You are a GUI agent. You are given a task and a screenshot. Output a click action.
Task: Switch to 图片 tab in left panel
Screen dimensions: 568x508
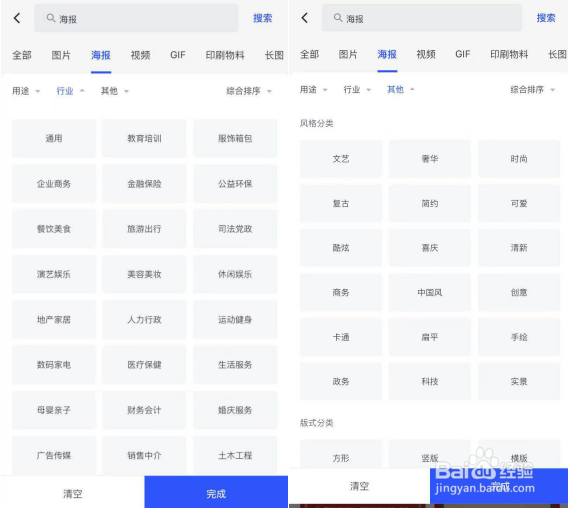pyautogui.click(x=61, y=55)
